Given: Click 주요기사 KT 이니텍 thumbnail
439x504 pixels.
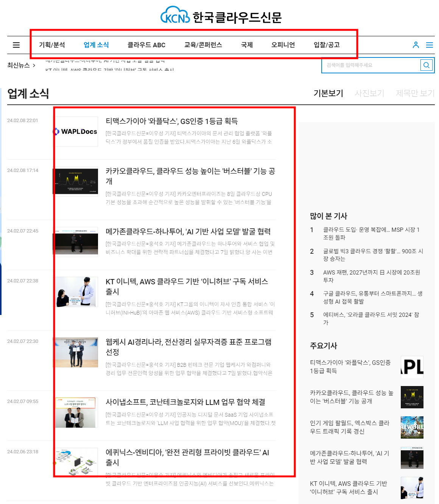Looking at the screenshot, I should point(412,488).
